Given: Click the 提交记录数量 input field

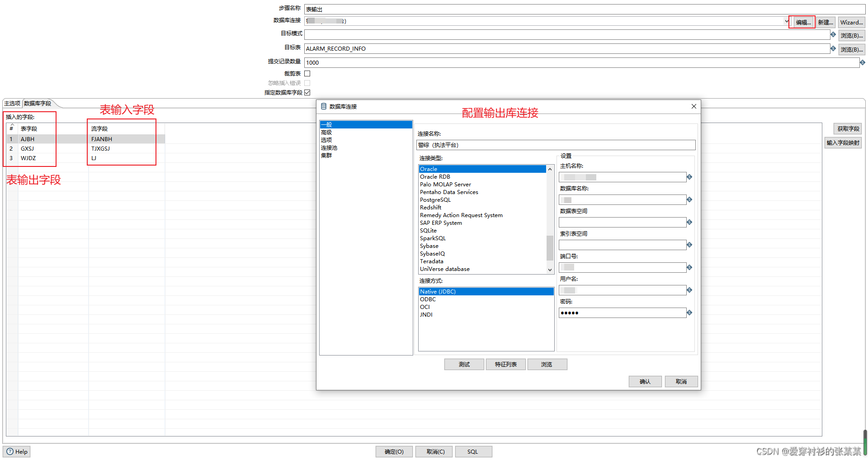Looking at the screenshot, I should point(582,62).
